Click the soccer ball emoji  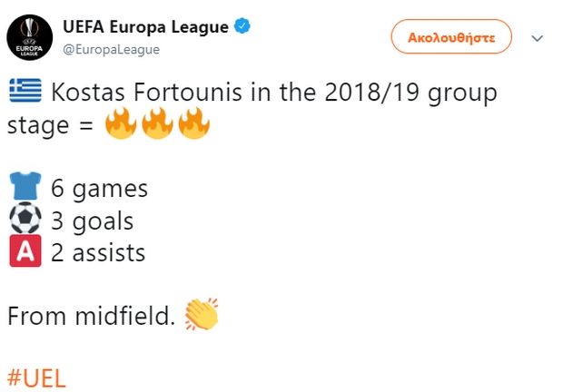click(x=25, y=218)
